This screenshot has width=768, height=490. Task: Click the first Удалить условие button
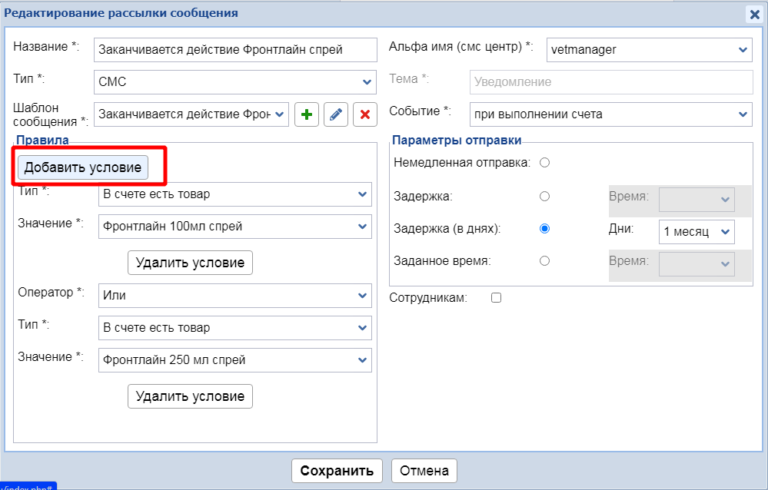click(x=190, y=262)
